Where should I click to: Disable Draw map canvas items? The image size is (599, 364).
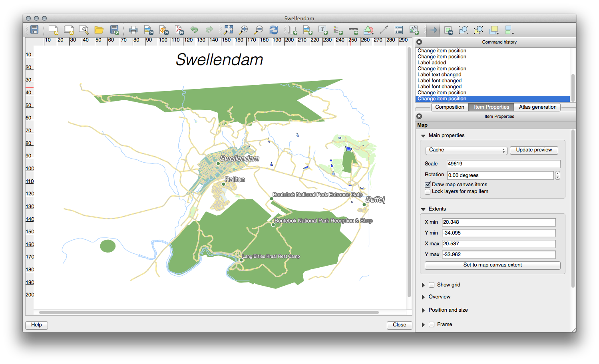(x=428, y=185)
